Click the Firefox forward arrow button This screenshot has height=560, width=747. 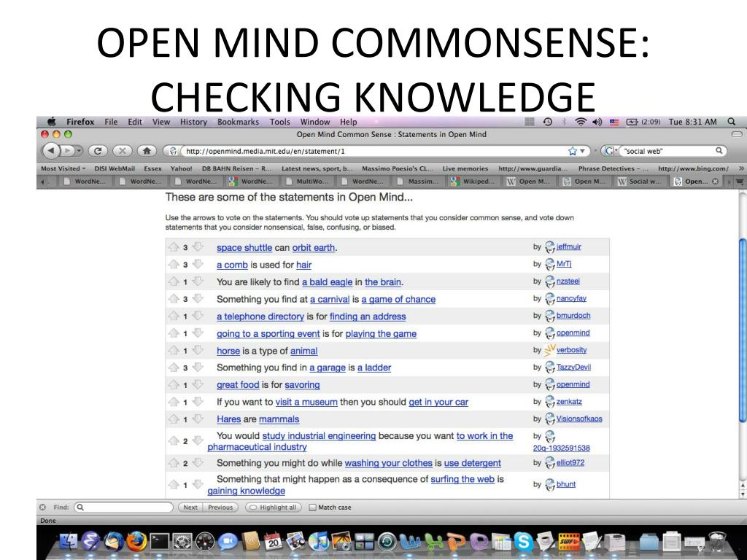(68, 151)
